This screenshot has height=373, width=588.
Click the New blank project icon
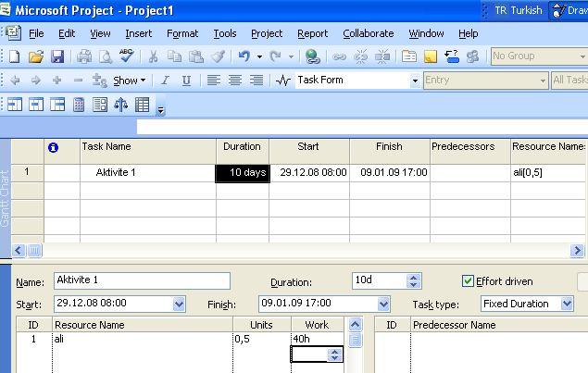point(15,56)
